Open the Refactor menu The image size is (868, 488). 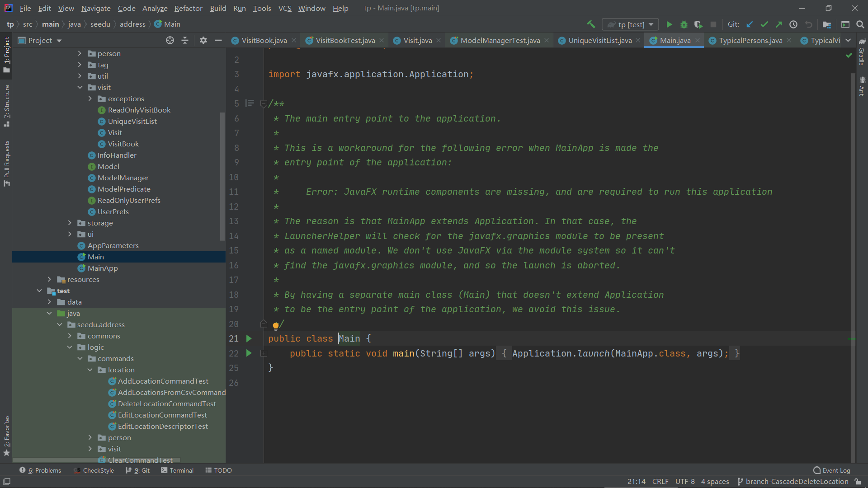click(188, 8)
